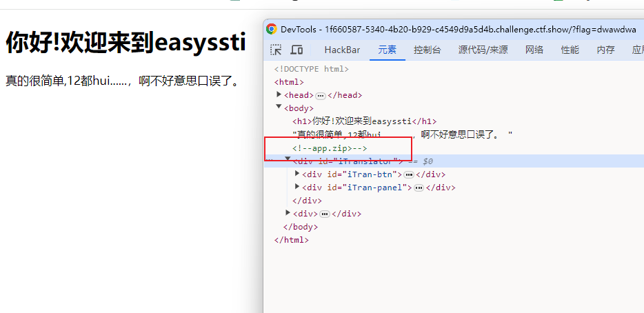Image resolution: width=644 pixels, height=313 pixels.
Task: Click the Chrome logo in DevTools title bar
Action: (271, 29)
